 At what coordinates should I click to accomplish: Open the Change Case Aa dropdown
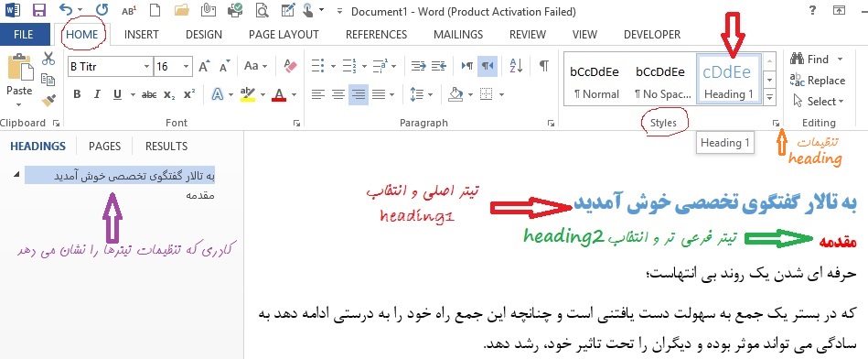[x=255, y=66]
